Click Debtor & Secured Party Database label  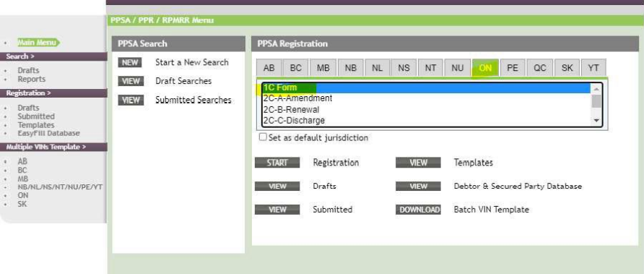coord(518,187)
